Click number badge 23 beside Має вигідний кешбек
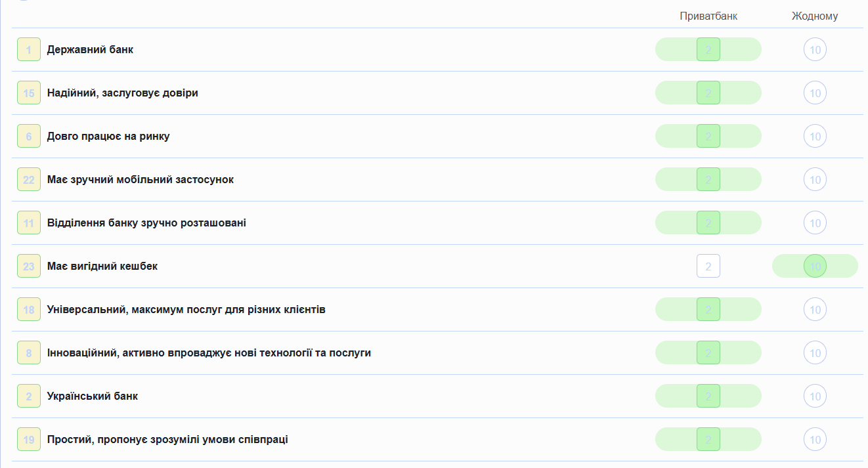Viewport: 868px width, 468px height. coord(29,266)
